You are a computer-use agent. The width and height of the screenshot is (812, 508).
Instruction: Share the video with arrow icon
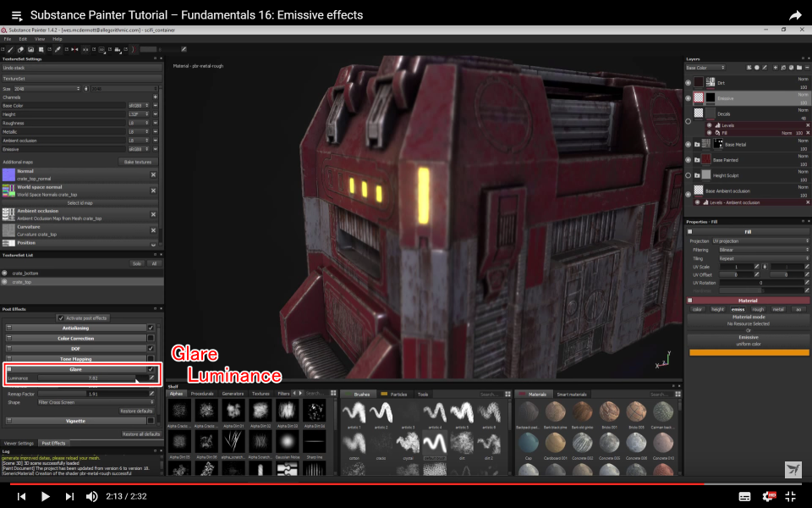[x=795, y=15]
